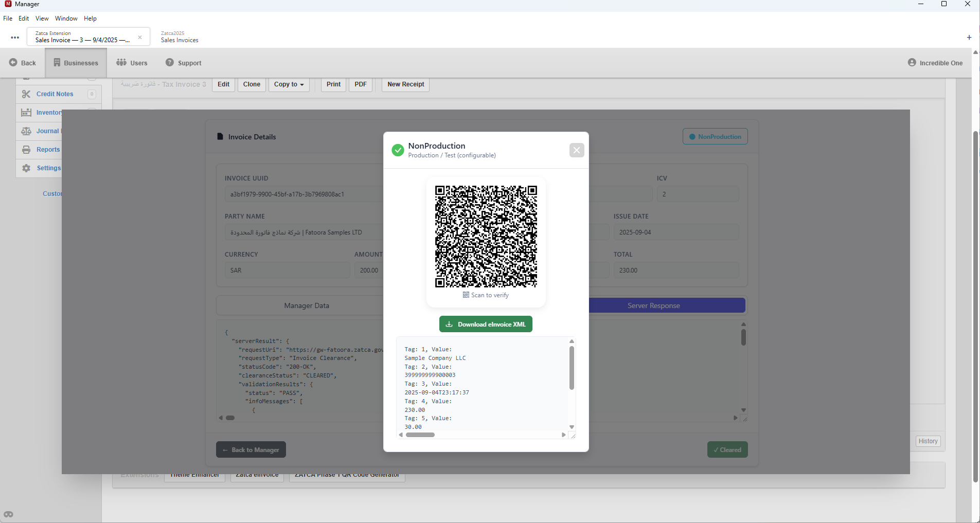Click the Businesses building icon
980x523 pixels.
tap(57, 62)
